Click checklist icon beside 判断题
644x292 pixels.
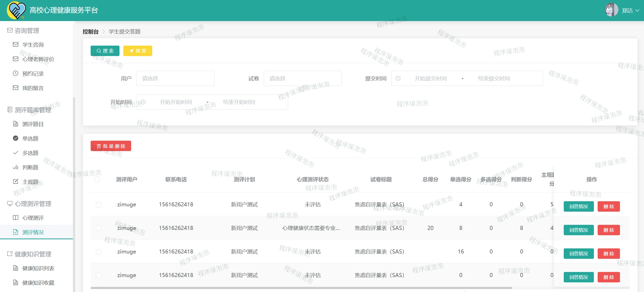15,167
